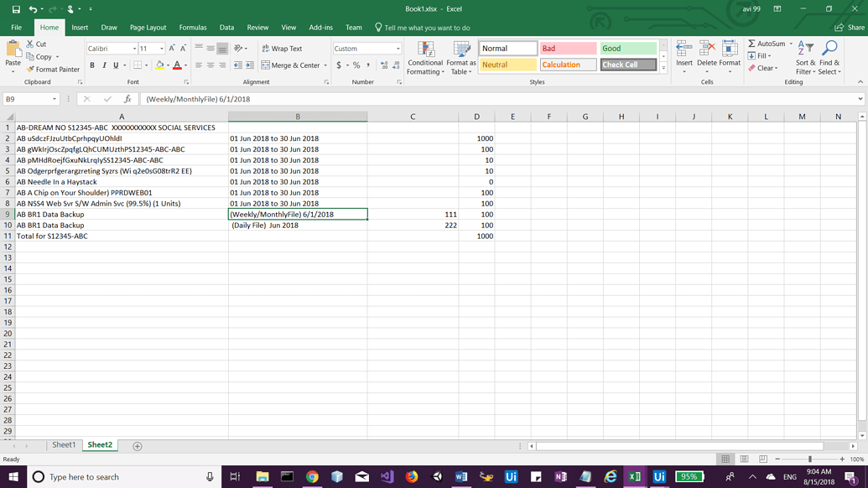Click the Insert Function fx icon
Screen dimensions: 868x488
127,99
